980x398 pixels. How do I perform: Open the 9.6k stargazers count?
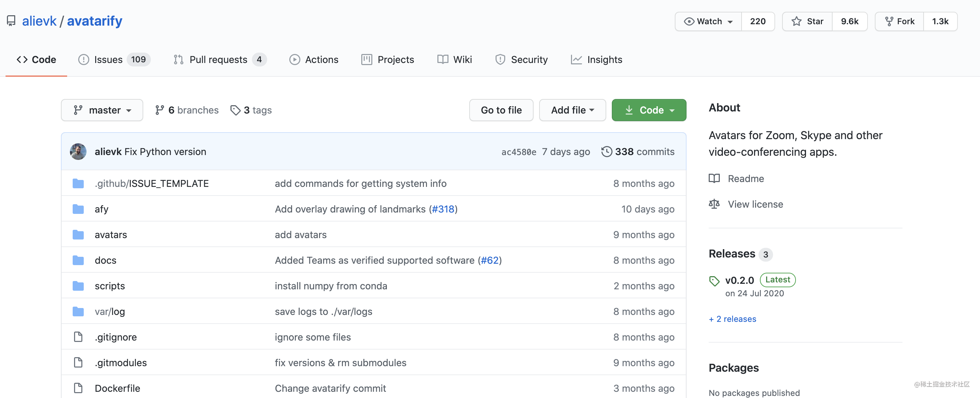tap(850, 21)
